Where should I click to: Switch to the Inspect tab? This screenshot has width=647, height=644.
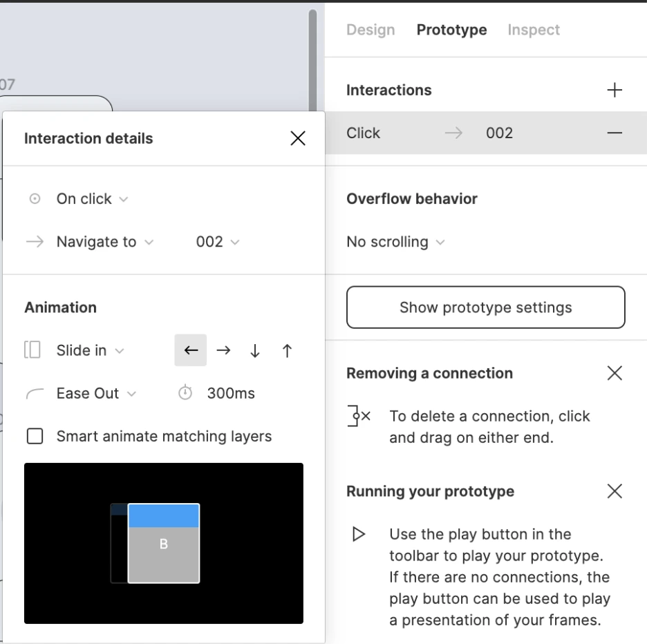[534, 30]
